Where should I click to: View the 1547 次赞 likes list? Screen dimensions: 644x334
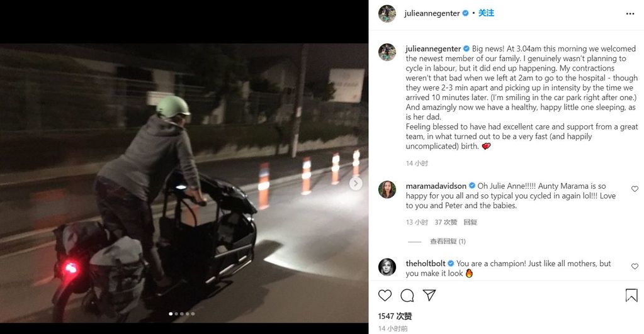pos(395,316)
